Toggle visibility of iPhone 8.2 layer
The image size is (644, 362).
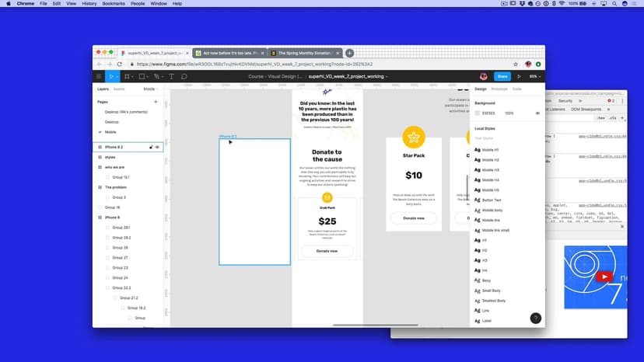[157, 146]
